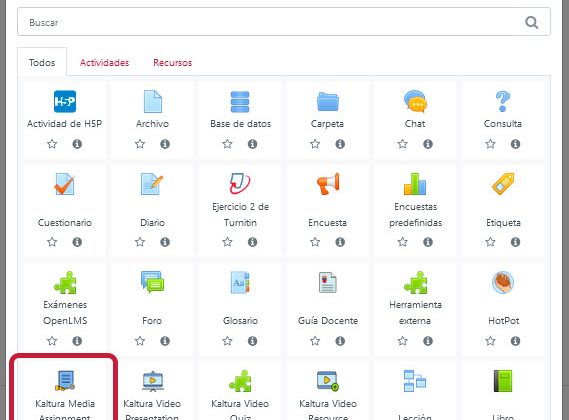Click the search magnifier icon
The height and width of the screenshot is (420, 569).
[x=532, y=23]
